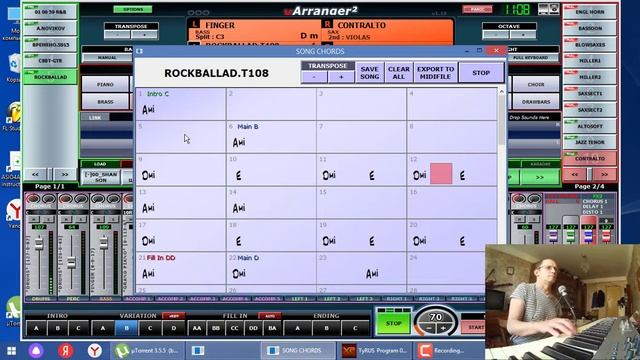Adjust the BASS channel volume fader
Image resolution: width=640 pixels, height=360 pixels.
[x=104, y=243]
